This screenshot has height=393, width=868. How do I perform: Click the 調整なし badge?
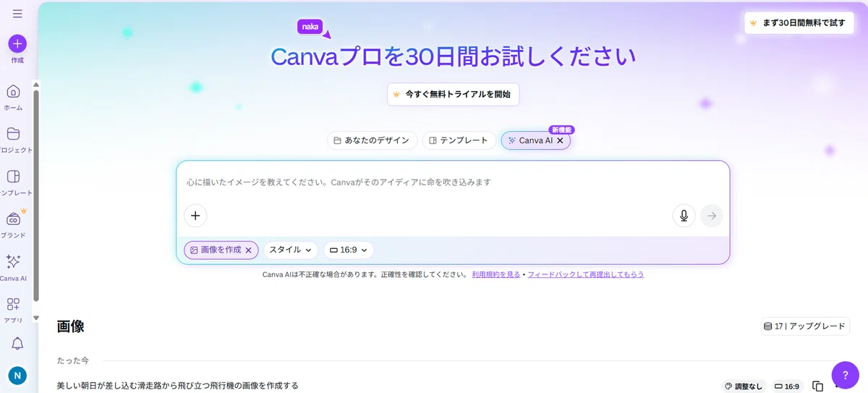[744, 386]
